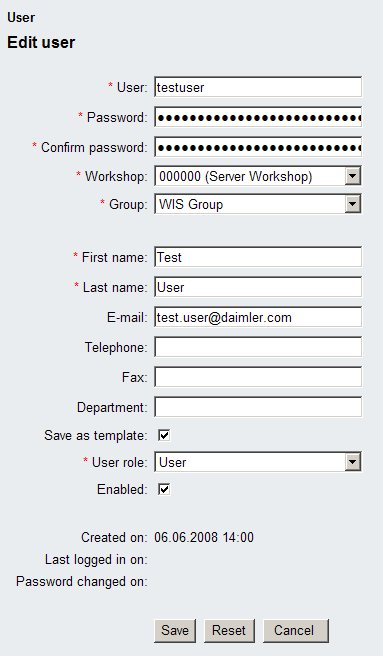Uncheck the Save as template checkbox
Screen dimensions: 383x656
tap(164, 436)
